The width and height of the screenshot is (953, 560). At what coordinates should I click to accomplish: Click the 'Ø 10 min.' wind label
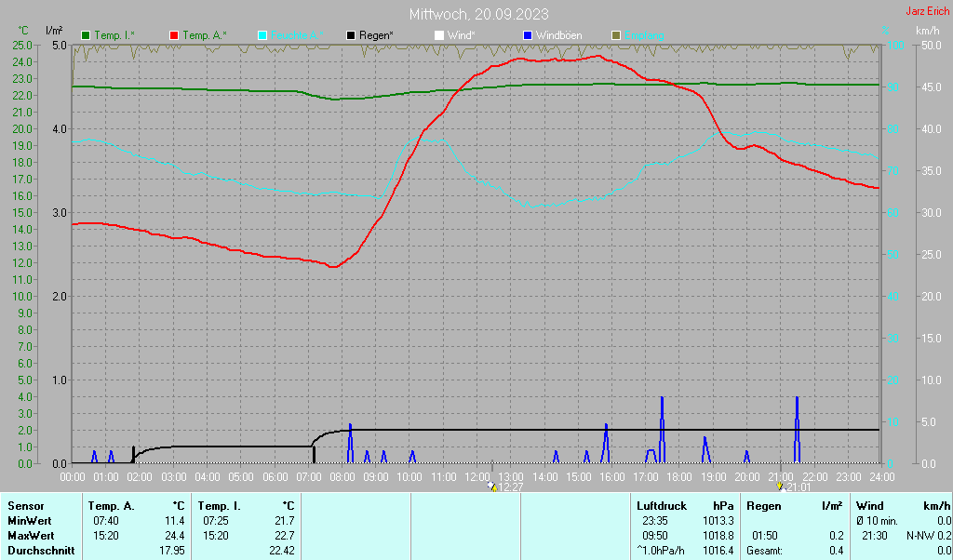coord(879,521)
